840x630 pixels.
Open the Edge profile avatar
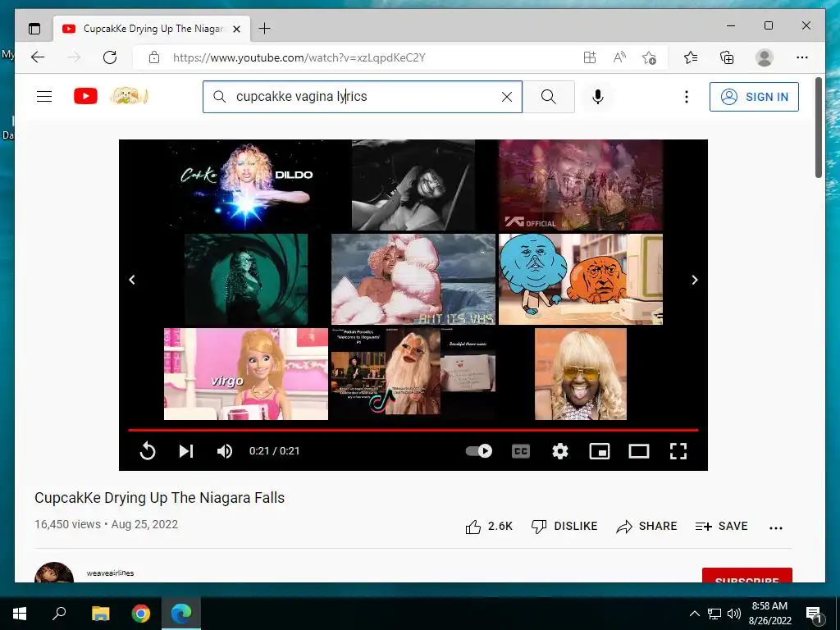765,57
